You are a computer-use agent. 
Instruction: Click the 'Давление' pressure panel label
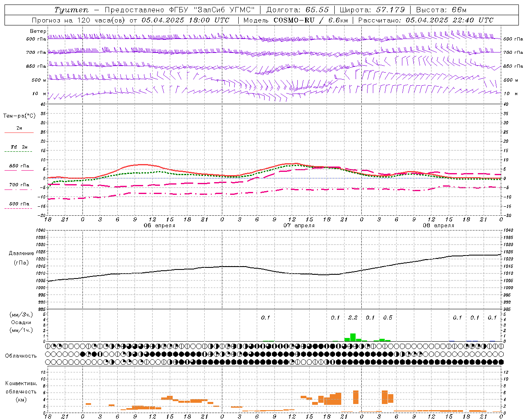coord(21,253)
